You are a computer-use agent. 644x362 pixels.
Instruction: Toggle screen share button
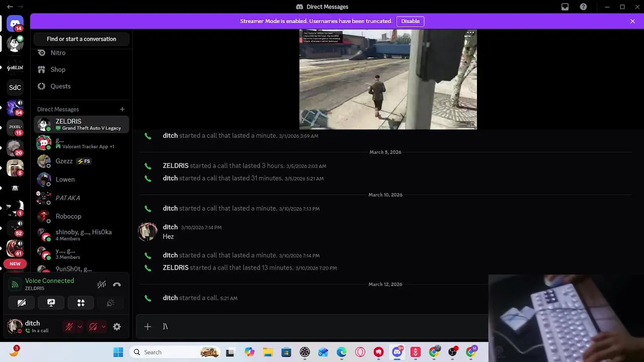pos(51,303)
